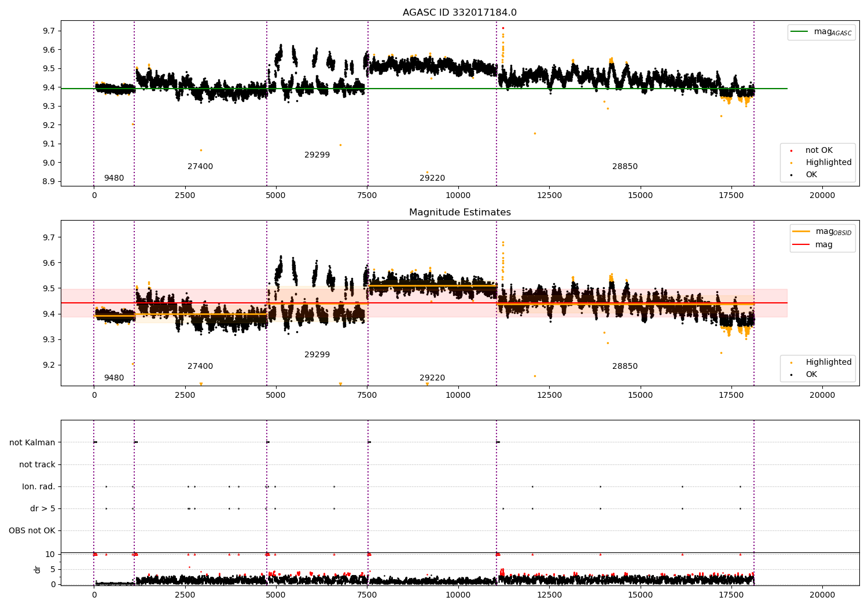Click the 9.1 y-axis tick label
Screen dimensions: 868x608
49,144
